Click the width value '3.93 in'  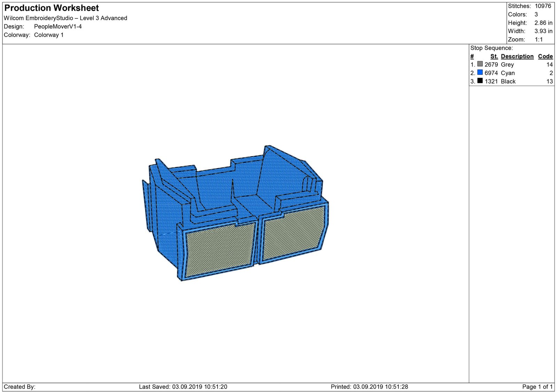543,31
